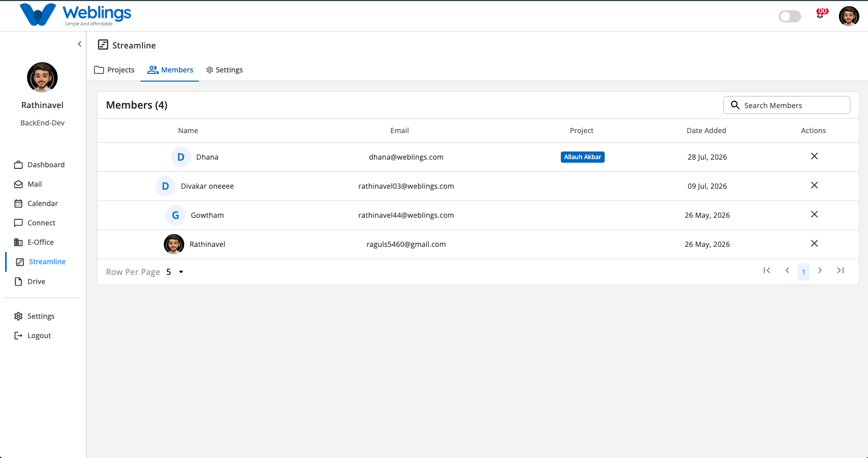
Task: Remove member Dhana with the X icon
Action: tap(814, 156)
